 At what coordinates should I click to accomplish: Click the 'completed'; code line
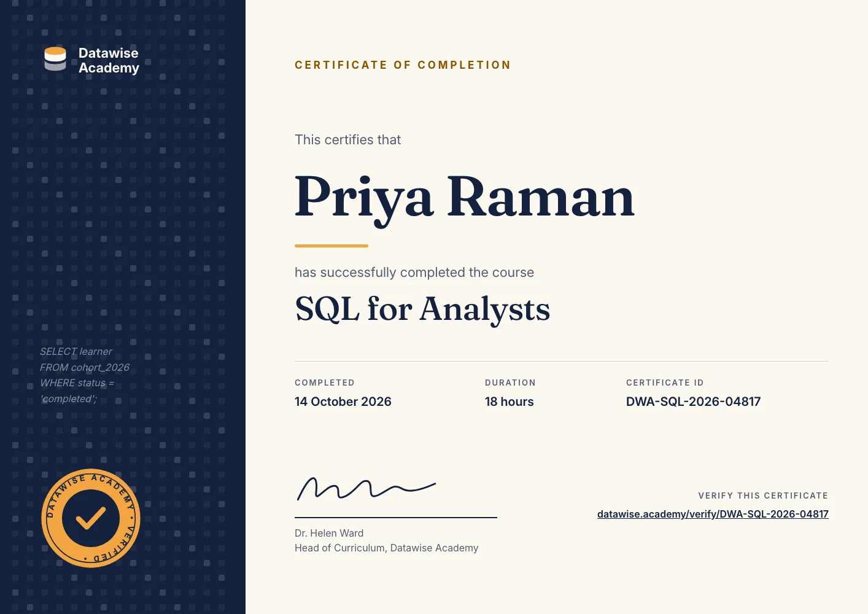point(69,398)
